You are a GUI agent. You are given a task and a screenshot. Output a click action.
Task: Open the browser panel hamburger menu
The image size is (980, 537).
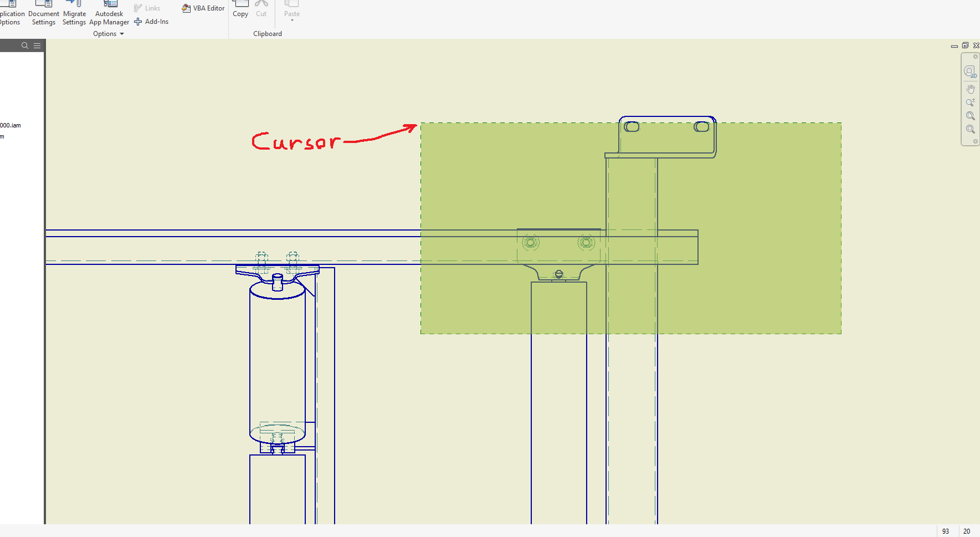coord(37,45)
